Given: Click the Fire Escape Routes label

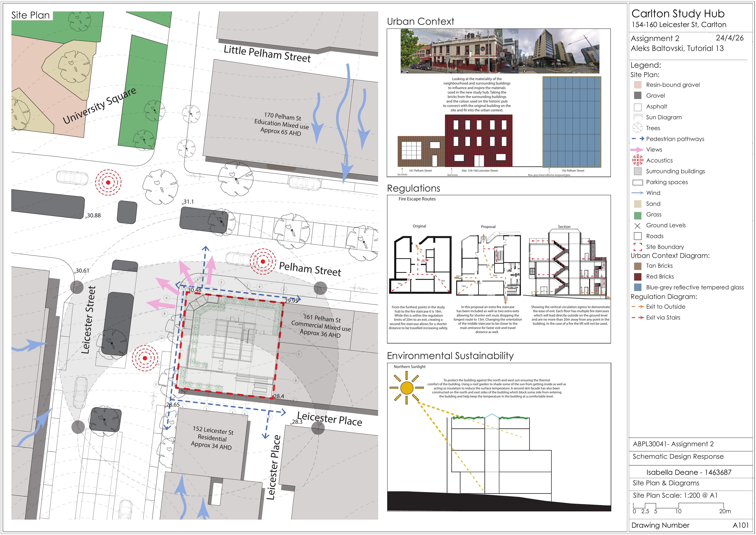Looking at the screenshot, I should 417,199.
